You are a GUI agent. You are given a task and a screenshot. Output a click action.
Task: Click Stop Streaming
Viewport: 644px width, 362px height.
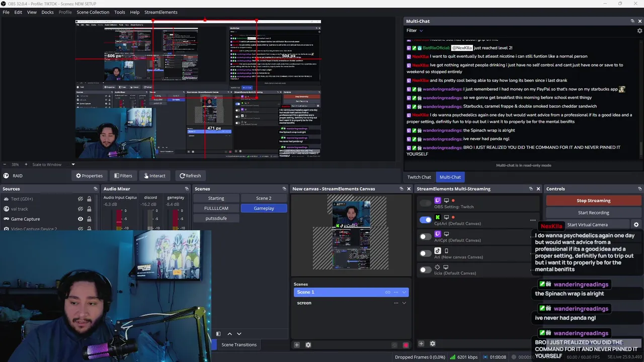pos(593,201)
